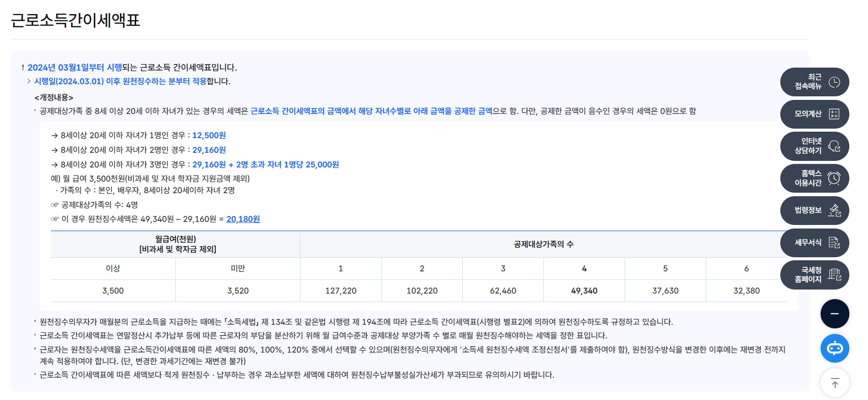
Task: Open the recent access menu (최근 접속메뉴)
Action: click(x=815, y=82)
